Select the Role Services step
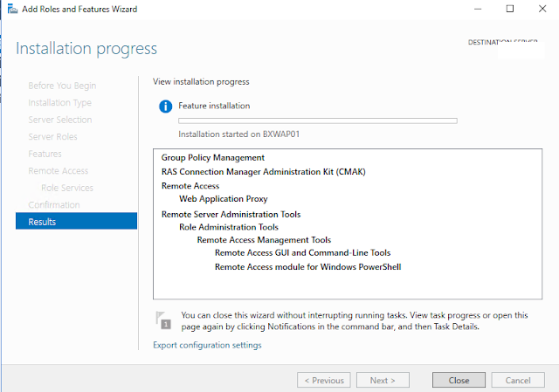The height and width of the screenshot is (392, 559). (x=67, y=188)
